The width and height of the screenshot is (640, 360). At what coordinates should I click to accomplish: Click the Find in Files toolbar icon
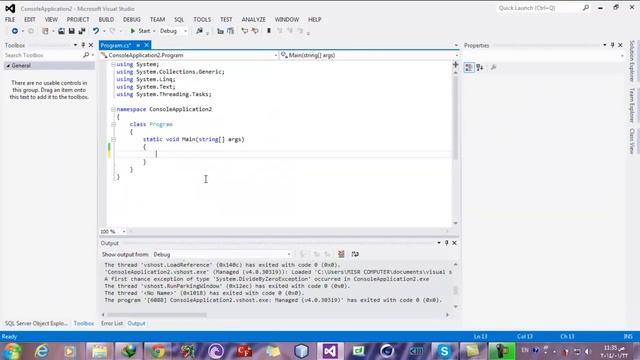tap(199, 31)
